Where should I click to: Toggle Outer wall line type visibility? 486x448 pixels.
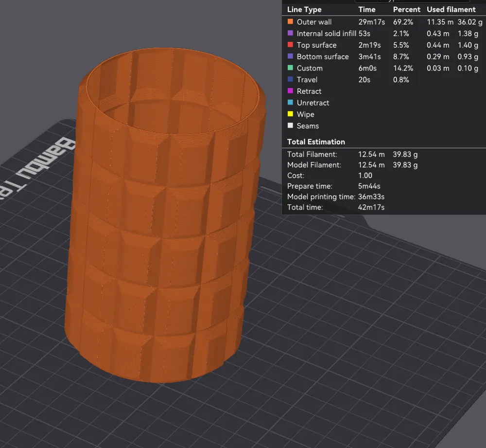[314, 22]
